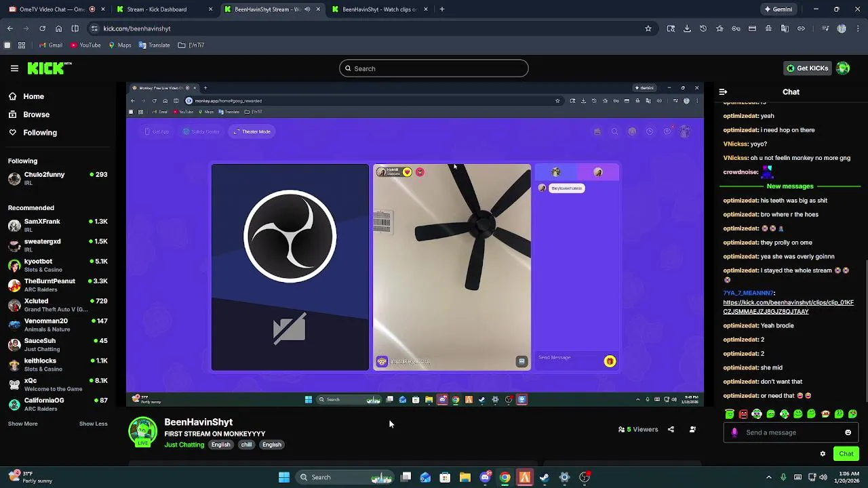Open a new browser tab

tap(442, 9)
